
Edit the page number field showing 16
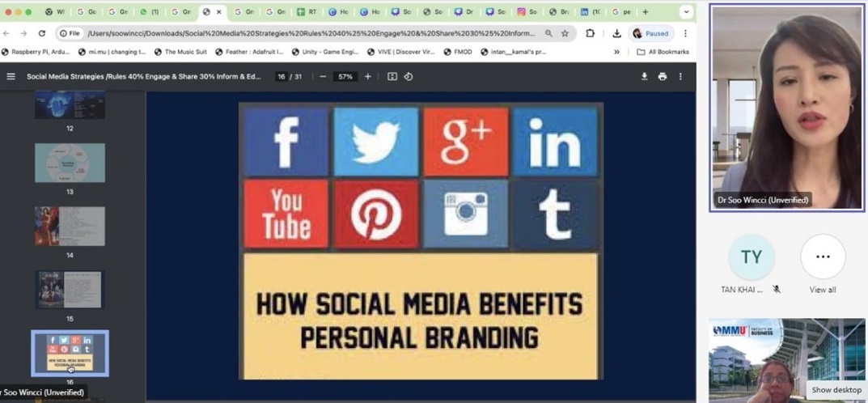[x=282, y=76]
